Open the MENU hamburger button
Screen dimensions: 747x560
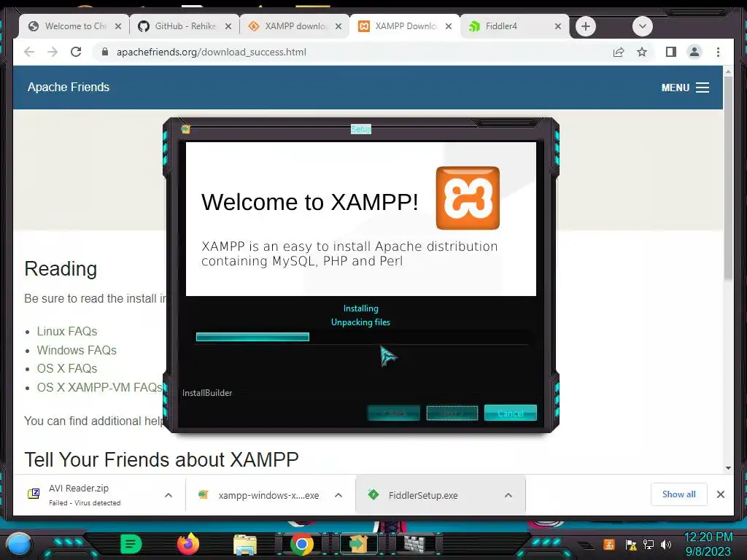pos(685,87)
